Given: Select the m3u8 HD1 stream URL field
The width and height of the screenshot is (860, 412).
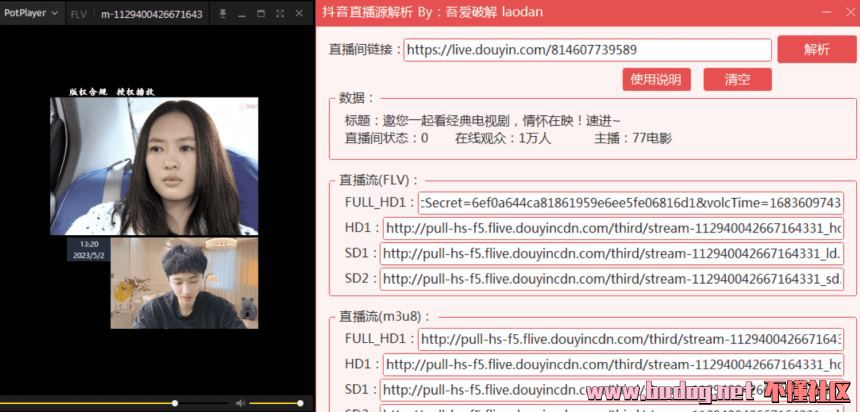Looking at the screenshot, I should [x=614, y=365].
